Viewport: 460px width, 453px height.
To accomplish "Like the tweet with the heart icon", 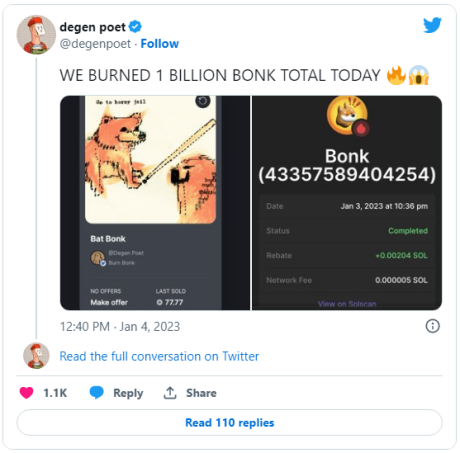I will (x=27, y=393).
